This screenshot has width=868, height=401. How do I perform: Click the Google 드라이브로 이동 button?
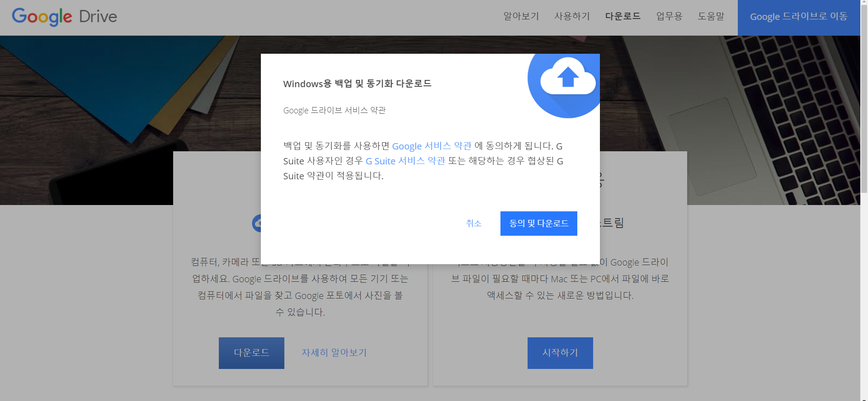[x=799, y=18]
